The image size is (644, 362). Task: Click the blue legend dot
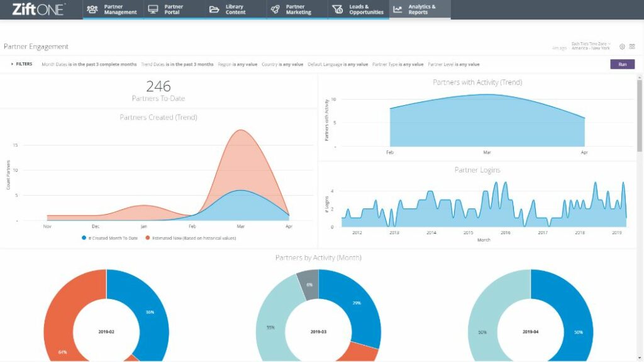(84, 238)
